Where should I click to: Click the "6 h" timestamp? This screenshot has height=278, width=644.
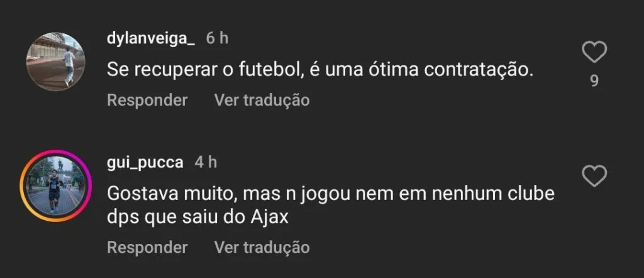tap(217, 38)
